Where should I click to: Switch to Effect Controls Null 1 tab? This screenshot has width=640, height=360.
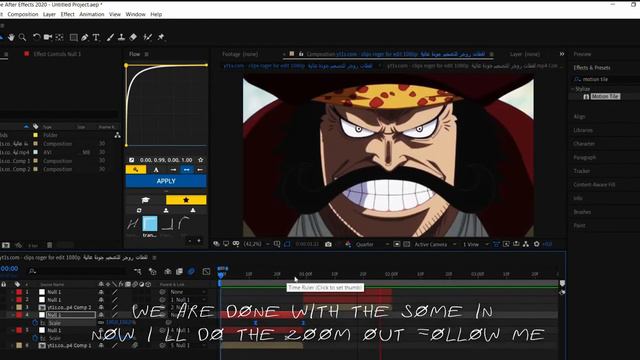tap(57, 54)
